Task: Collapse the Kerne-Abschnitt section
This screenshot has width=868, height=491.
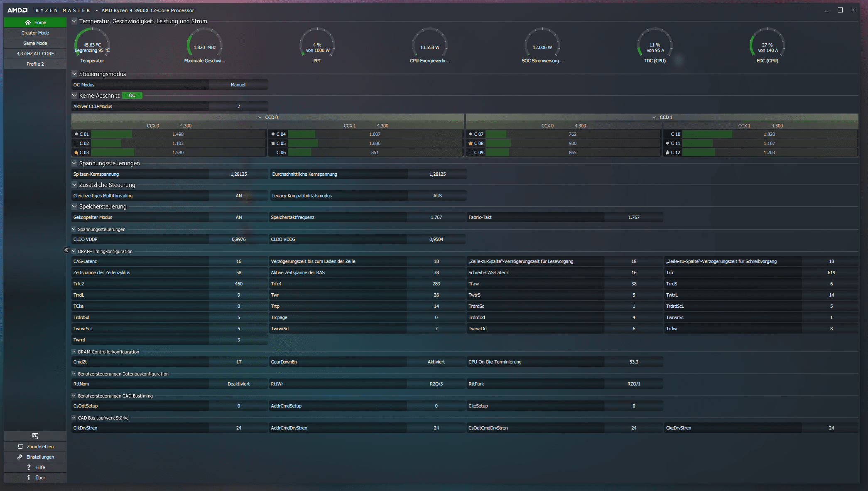Action: (74, 96)
